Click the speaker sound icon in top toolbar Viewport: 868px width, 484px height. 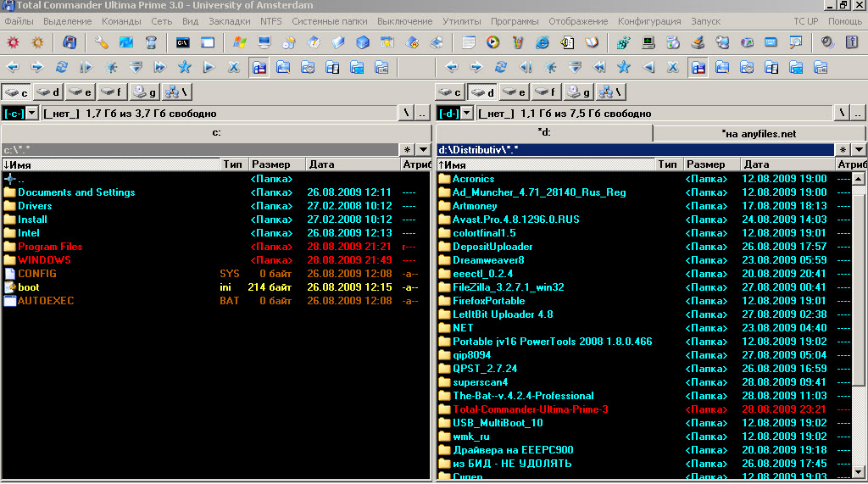click(827, 42)
